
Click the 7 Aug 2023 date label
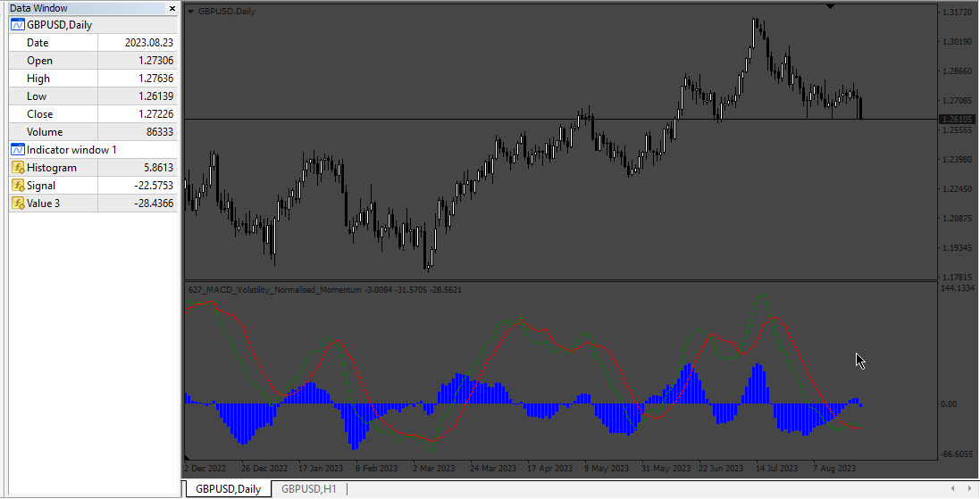click(833, 468)
